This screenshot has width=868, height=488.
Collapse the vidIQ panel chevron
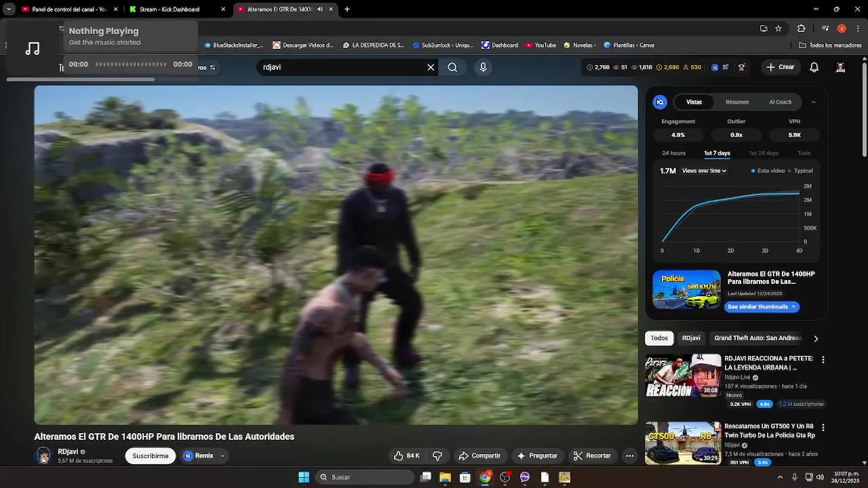814,102
